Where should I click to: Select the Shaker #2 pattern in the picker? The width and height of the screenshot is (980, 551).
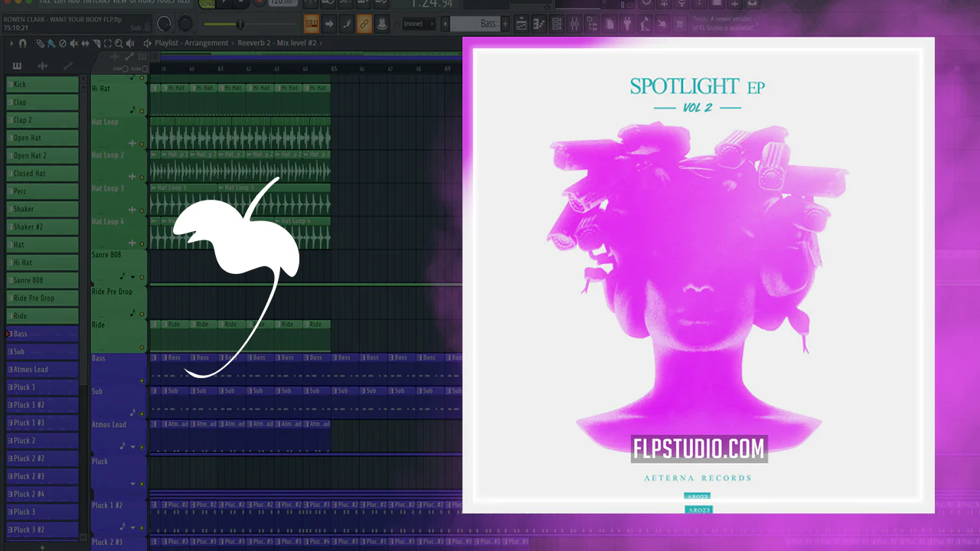coord(43,227)
